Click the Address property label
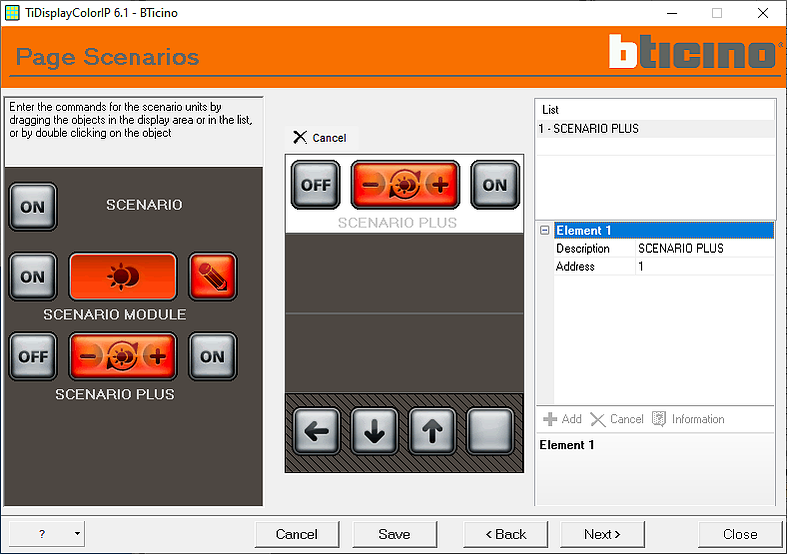 pyautogui.click(x=575, y=266)
